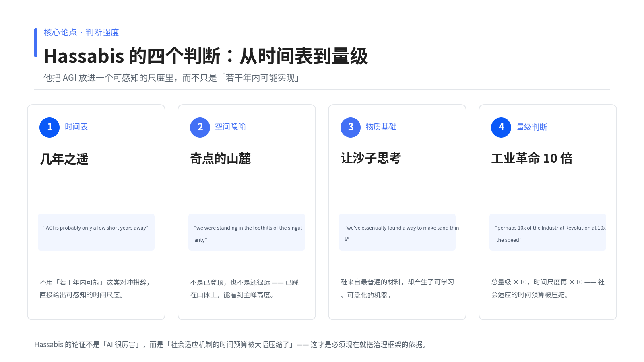Click the section tag 核心论点 · 判断强度

coord(81,32)
